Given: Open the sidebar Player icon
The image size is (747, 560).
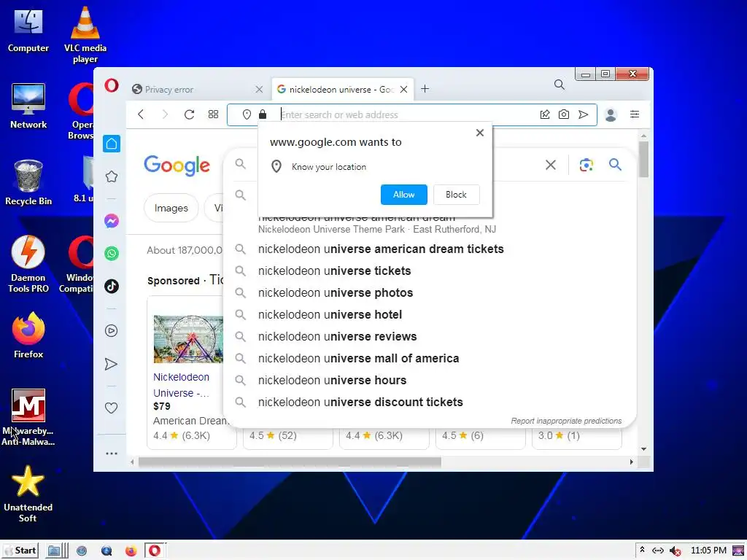Looking at the screenshot, I should 112,330.
